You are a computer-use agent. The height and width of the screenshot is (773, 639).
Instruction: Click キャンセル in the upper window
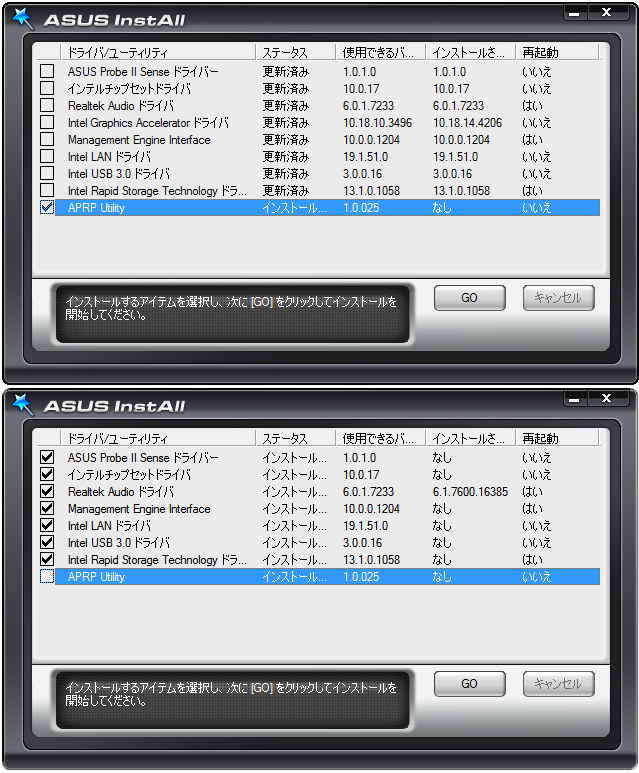click(558, 298)
